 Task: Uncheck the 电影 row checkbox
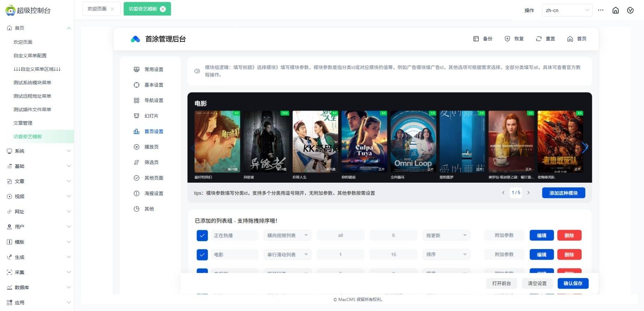pos(202,255)
